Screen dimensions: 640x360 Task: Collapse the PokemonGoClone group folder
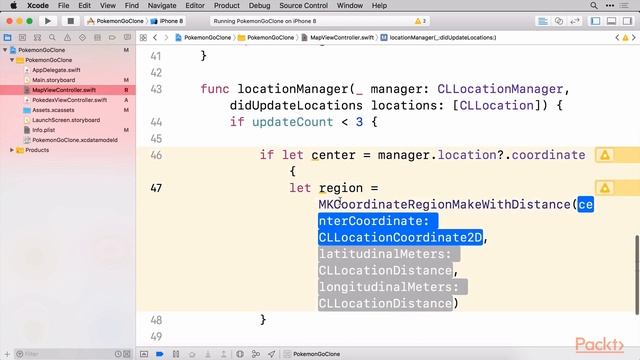click(x=12, y=60)
